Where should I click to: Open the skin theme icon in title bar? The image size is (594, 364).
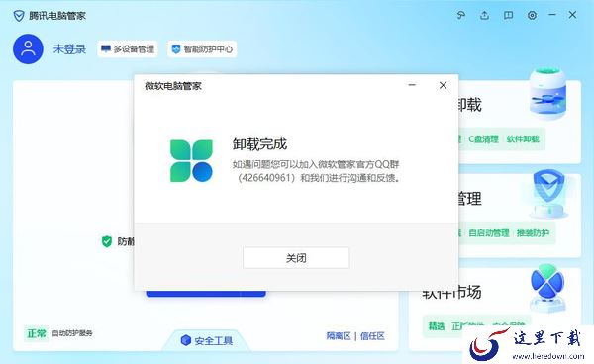[460, 15]
